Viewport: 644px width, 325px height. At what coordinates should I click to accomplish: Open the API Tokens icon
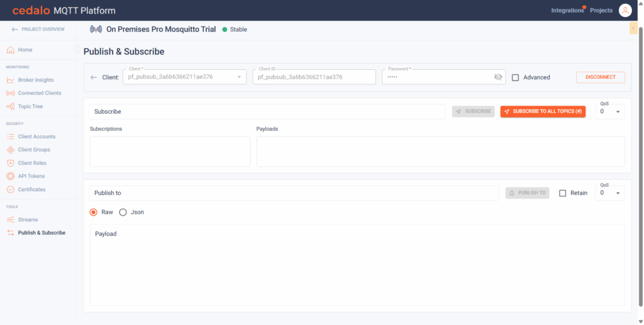pyautogui.click(x=11, y=176)
